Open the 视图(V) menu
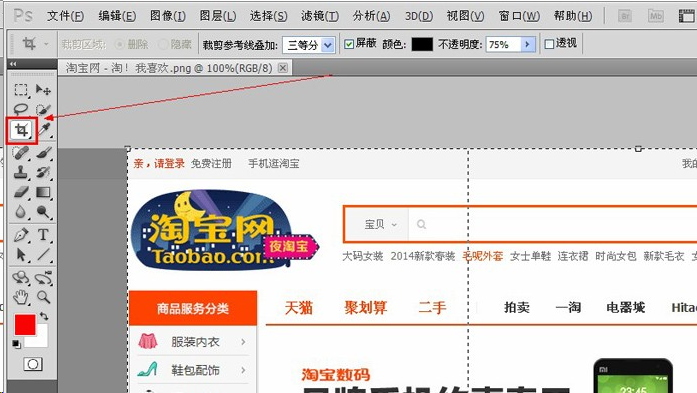Image resolution: width=697 pixels, height=393 pixels. 465,16
